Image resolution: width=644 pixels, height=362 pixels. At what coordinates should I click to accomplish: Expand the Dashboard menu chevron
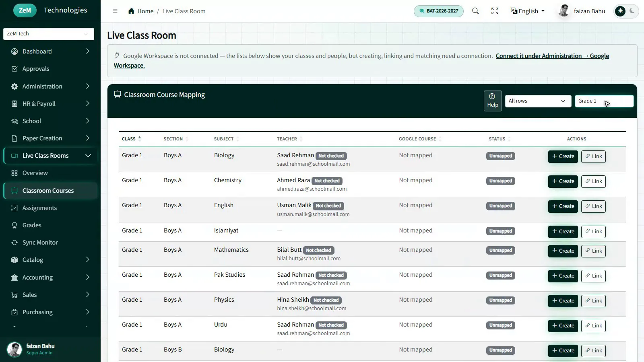88,51
